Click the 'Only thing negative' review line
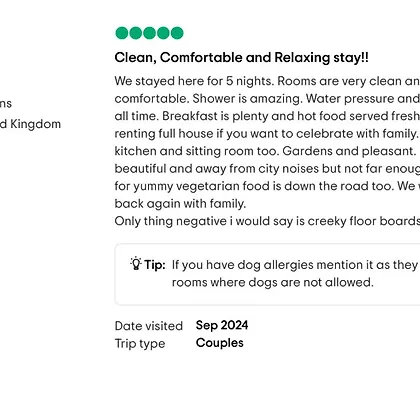 point(267,221)
